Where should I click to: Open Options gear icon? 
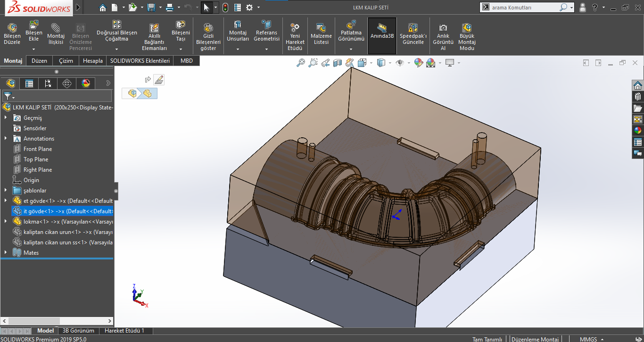[249, 8]
